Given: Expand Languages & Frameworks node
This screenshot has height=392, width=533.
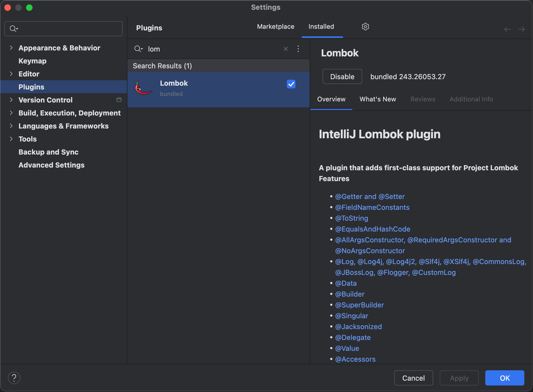Looking at the screenshot, I should pos(11,126).
